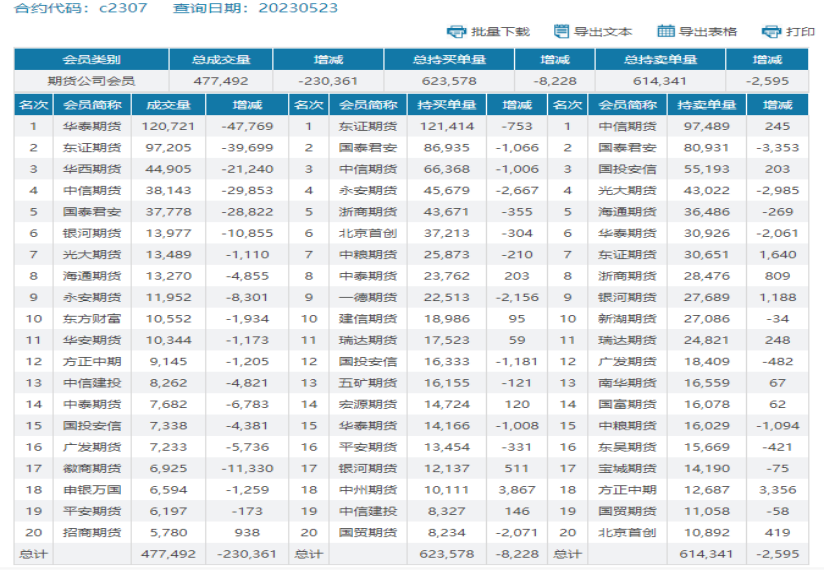Screen dimensions: 825x571
Task: Open 导出表格 link
Action: pyautogui.click(x=708, y=32)
